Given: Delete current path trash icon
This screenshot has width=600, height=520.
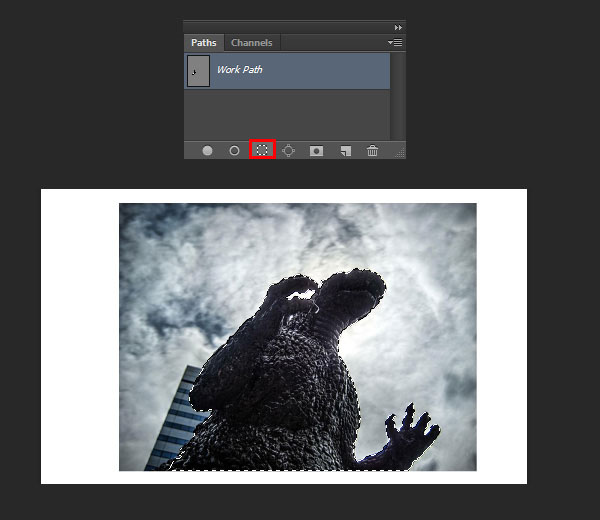Looking at the screenshot, I should pos(372,151).
